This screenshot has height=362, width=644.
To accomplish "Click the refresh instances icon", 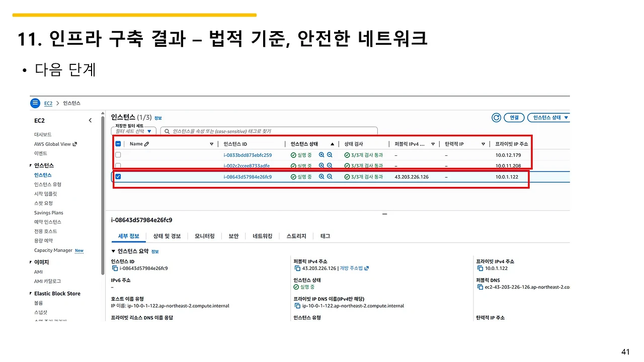I will click(496, 117).
